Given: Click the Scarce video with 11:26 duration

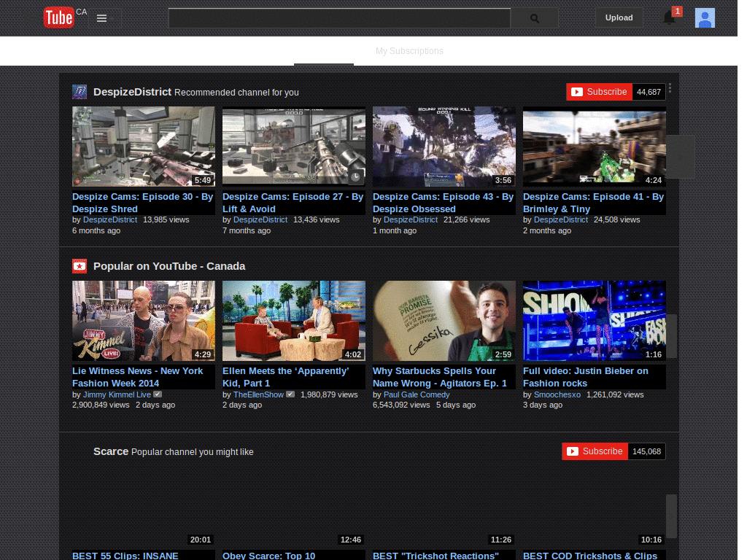Looking at the screenshot, I should (444, 506).
